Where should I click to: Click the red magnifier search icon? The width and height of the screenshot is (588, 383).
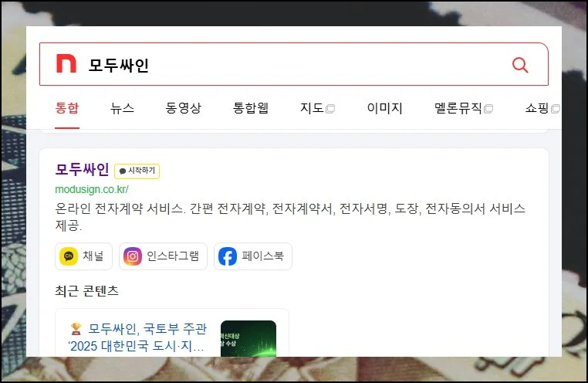click(x=520, y=66)
